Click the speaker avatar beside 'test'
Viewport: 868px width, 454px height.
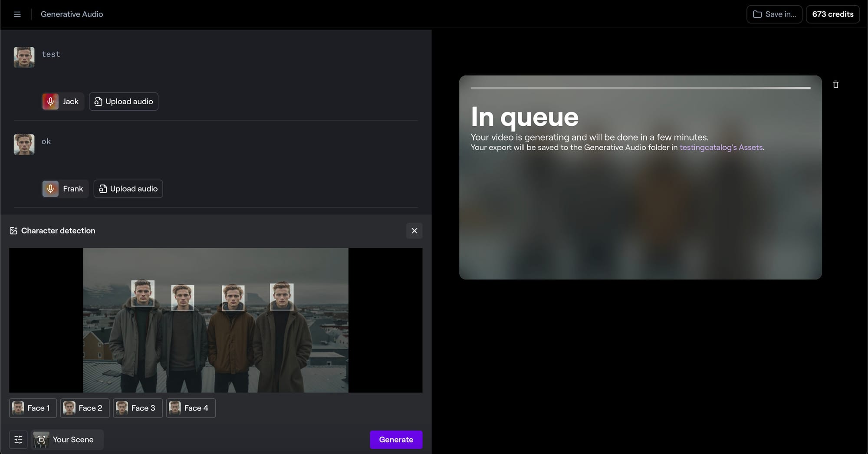tap(24, 57)
